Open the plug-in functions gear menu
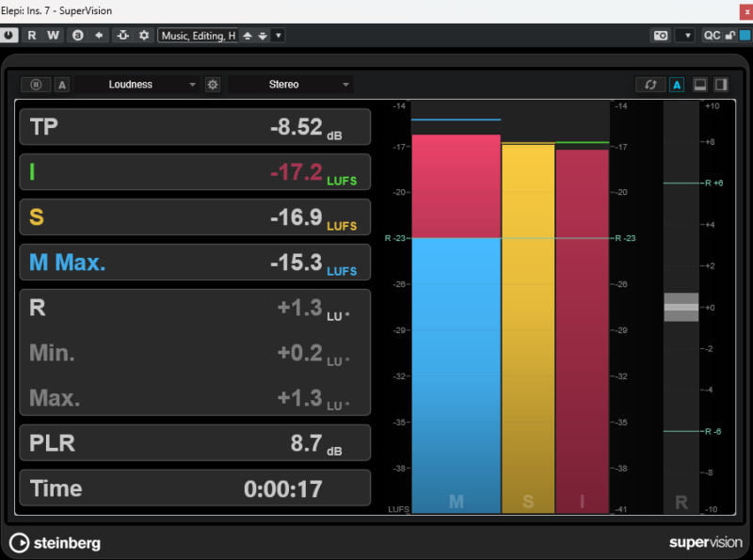This screenshot has width=753, height=560. click(x=144, y=36)
